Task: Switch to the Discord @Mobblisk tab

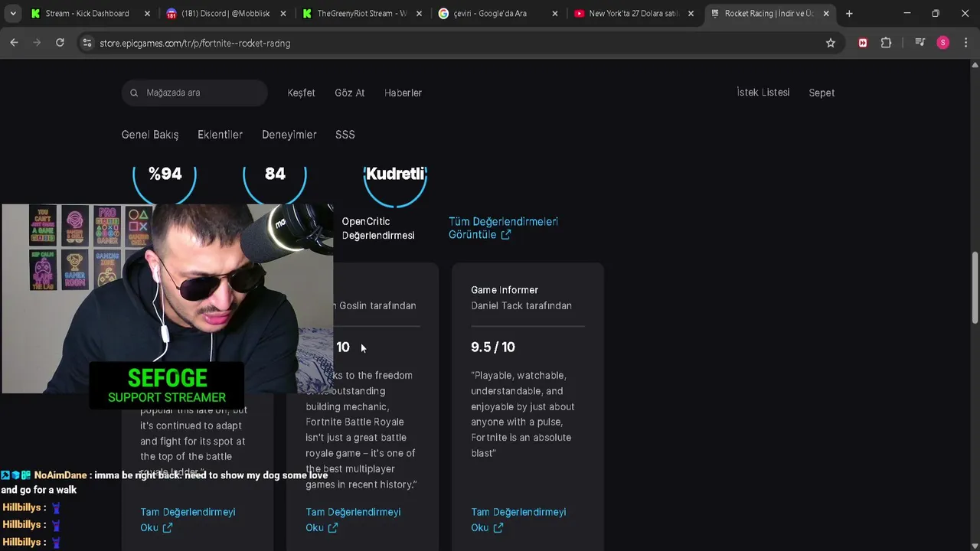Action: [225, 13]
